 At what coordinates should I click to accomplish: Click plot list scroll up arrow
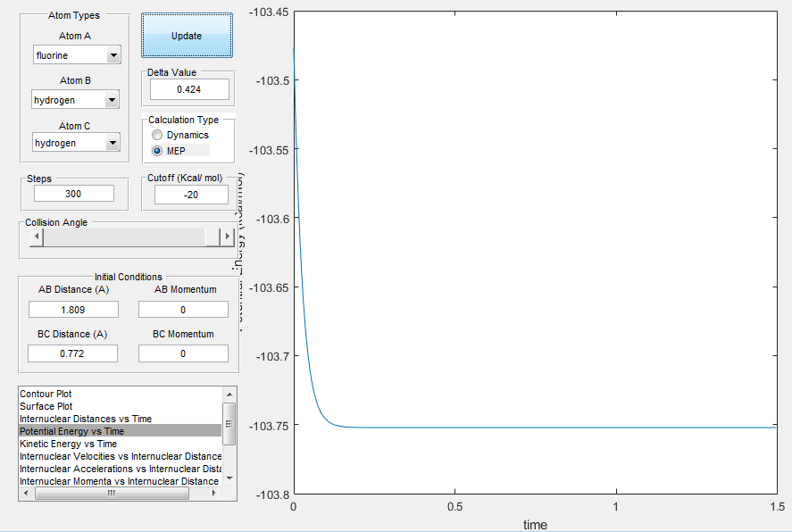229,395
